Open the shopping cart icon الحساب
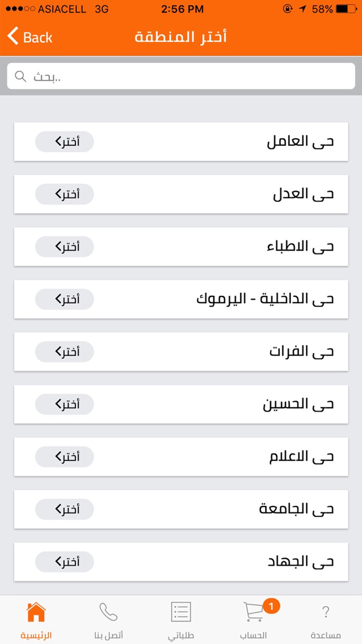 click(253, 612)
